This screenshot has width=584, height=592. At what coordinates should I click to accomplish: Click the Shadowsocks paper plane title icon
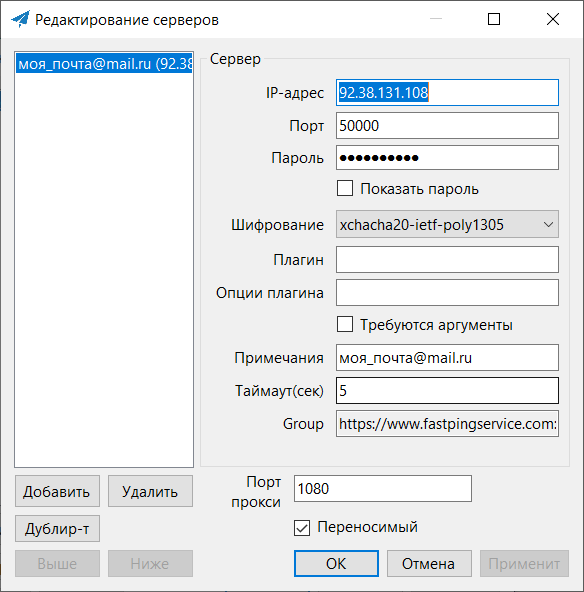20,19
